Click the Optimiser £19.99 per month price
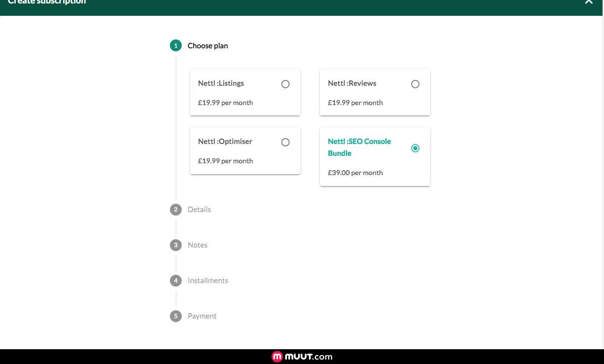The image size is (604, 364). point(225,161)
